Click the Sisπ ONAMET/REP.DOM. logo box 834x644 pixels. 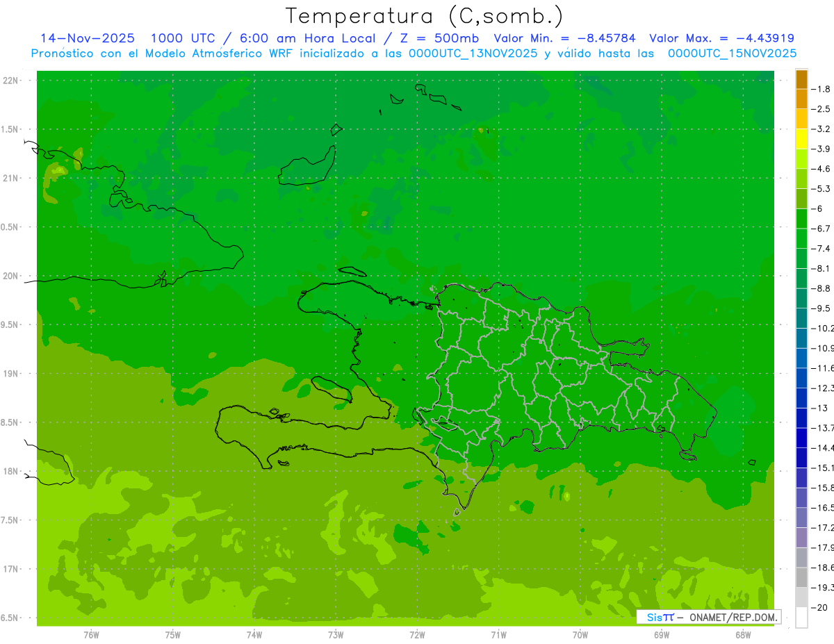coord(708,617)
